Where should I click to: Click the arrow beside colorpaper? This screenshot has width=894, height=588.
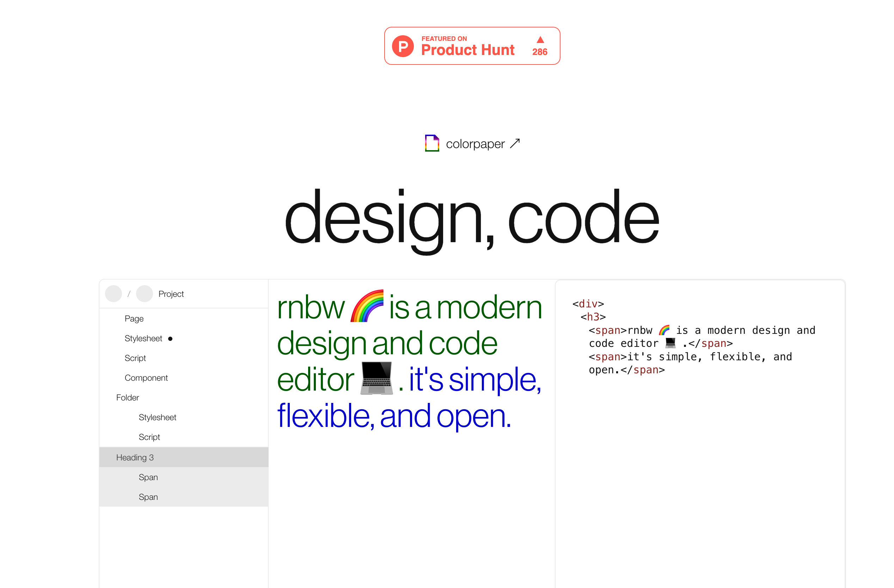(x=515, y=143)
